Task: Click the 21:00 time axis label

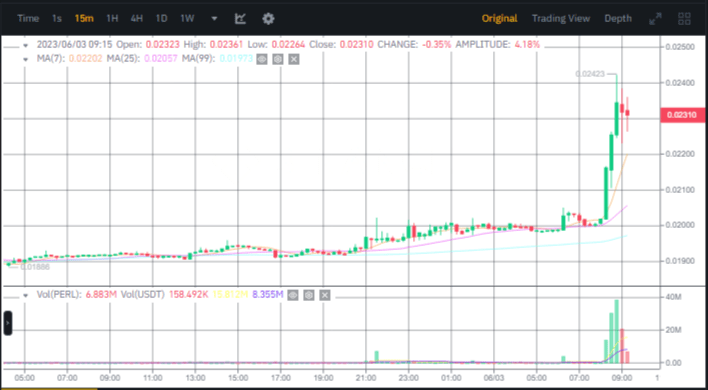Action: (366, 377)
